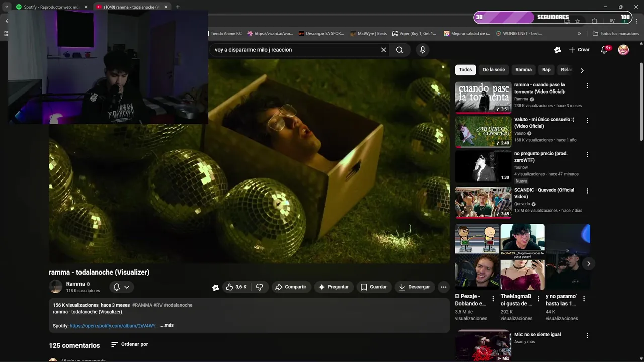Viewport: 644px width, 362px height.
Task: Click the #RAMMA hashtag
Action: coord(142,305)
